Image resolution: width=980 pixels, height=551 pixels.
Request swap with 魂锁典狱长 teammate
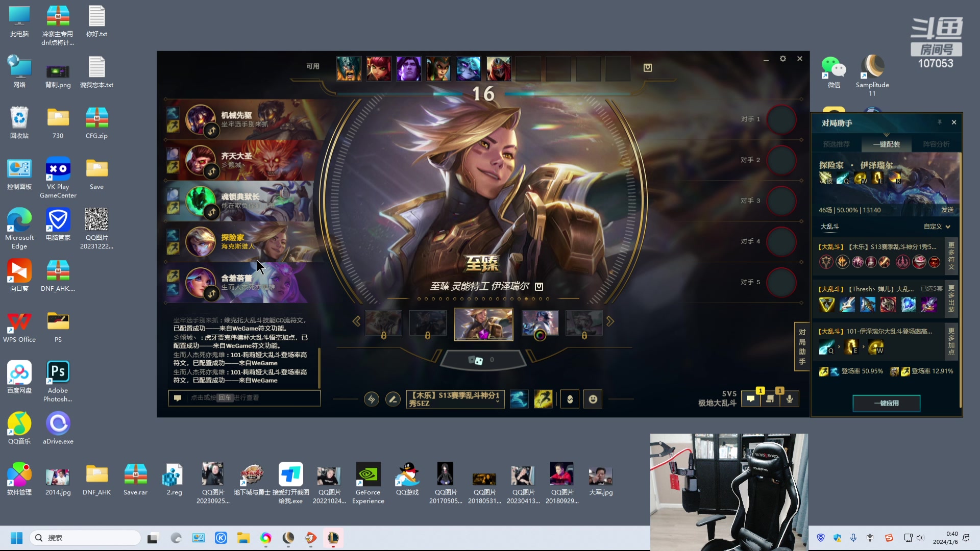(211, 212)
